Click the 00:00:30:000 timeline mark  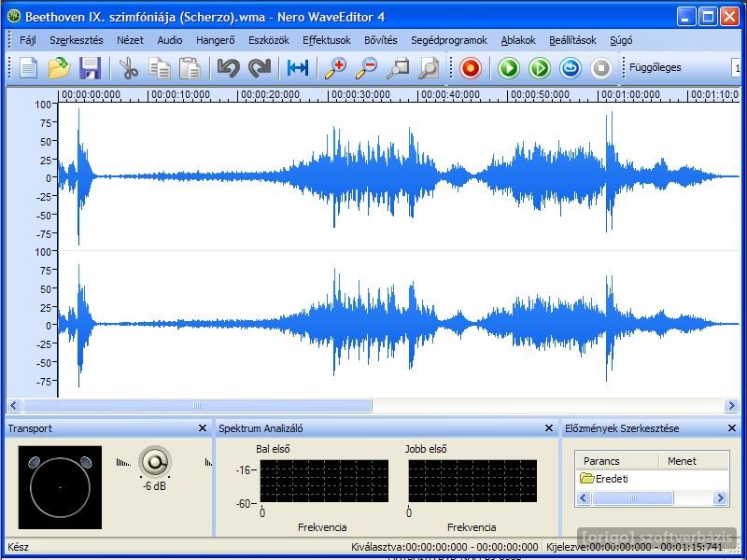pos(360,94)
